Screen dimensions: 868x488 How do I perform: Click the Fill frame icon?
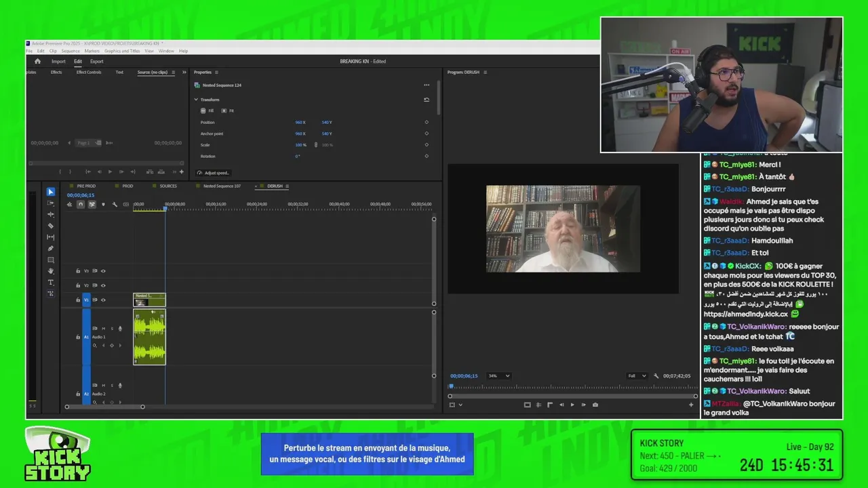coord(203,110)
